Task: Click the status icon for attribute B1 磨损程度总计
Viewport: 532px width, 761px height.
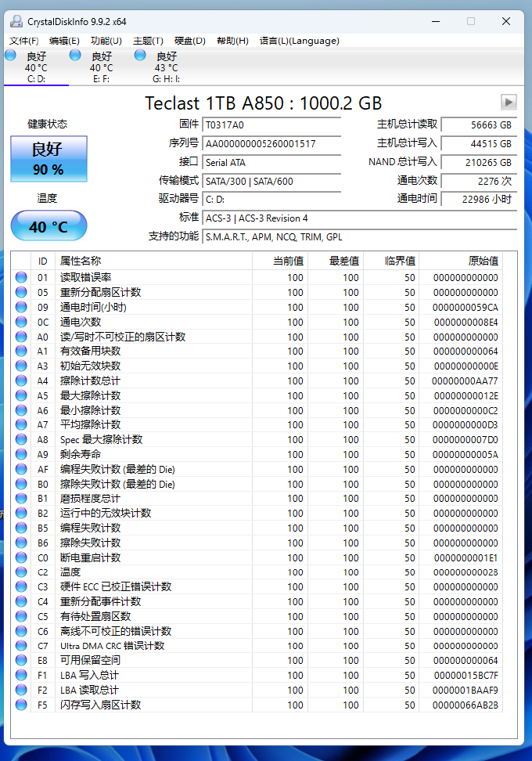Action: (x=21, y=499)
